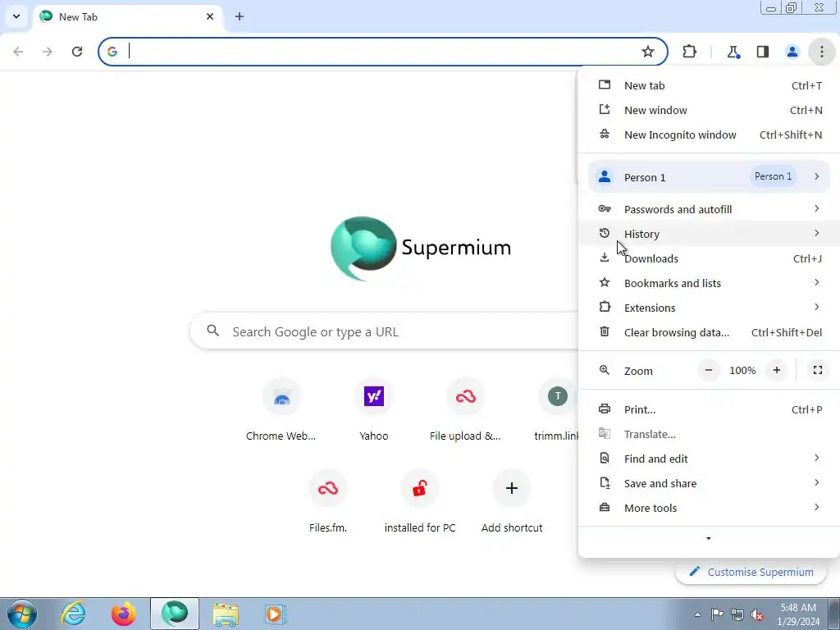Select New tab from the menu
The image size is (840, 630).
click(710, 85)
